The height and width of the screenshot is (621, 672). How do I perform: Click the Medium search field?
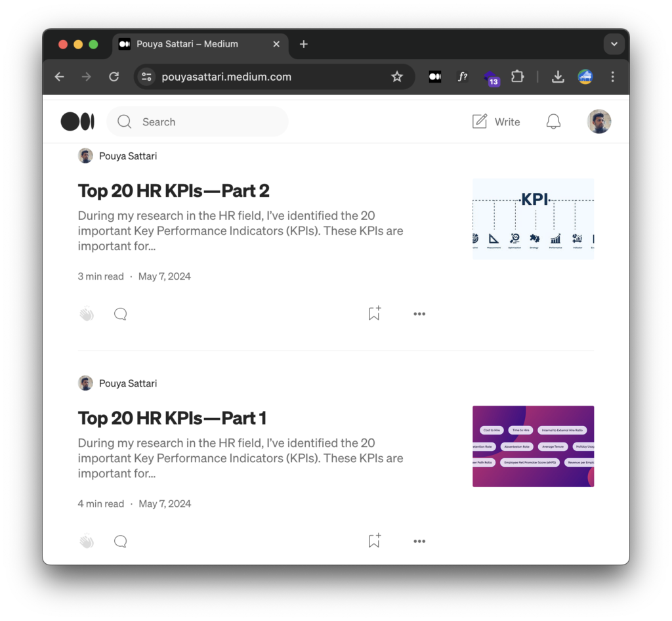pyautogui.click(x=203, y=121)
